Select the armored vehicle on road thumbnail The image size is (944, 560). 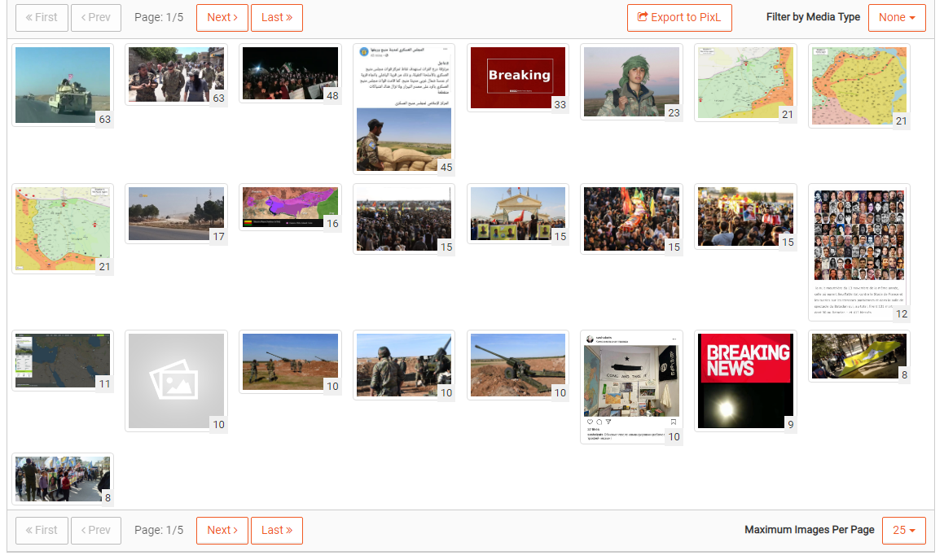[62, 84]
